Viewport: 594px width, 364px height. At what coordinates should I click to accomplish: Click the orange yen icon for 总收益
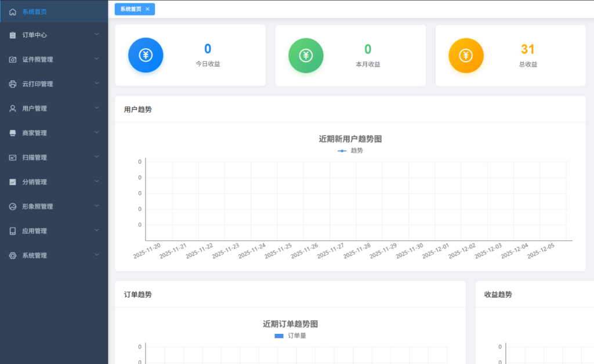point(466,56)
